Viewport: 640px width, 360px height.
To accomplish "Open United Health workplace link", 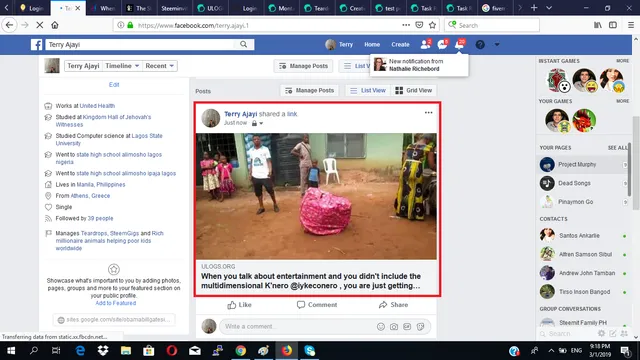I will pos(97,106).
